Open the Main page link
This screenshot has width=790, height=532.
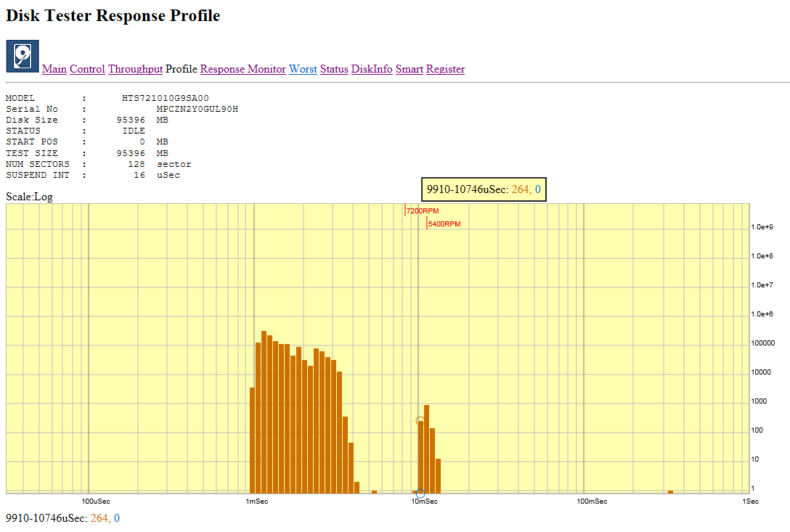click(x=54, y=70)
